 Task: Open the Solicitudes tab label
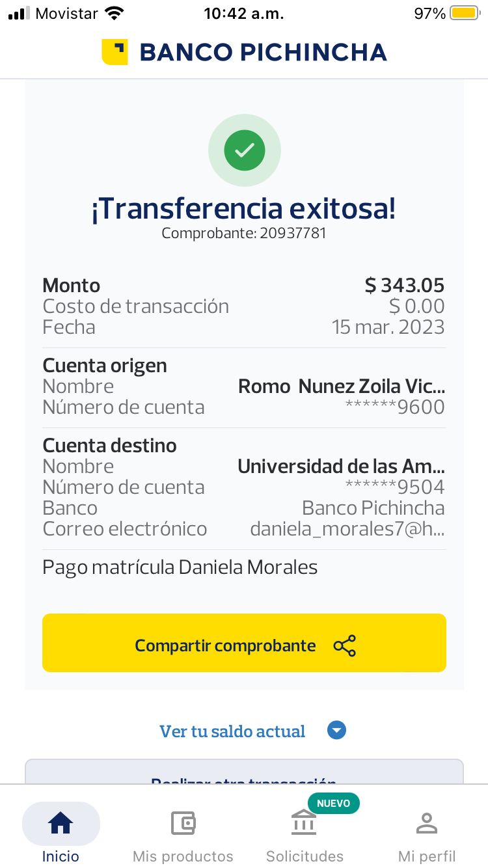click(x=305, y=856)
